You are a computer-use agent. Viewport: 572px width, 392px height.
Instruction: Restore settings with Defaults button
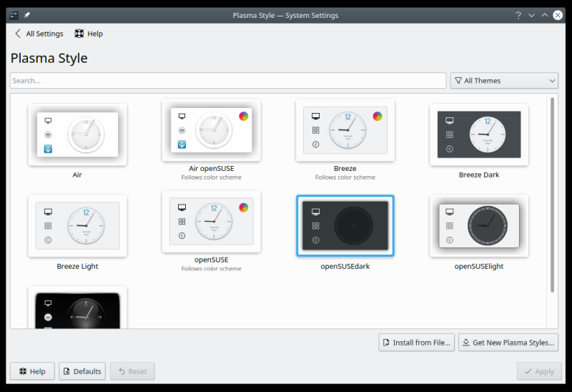(82, 371)
